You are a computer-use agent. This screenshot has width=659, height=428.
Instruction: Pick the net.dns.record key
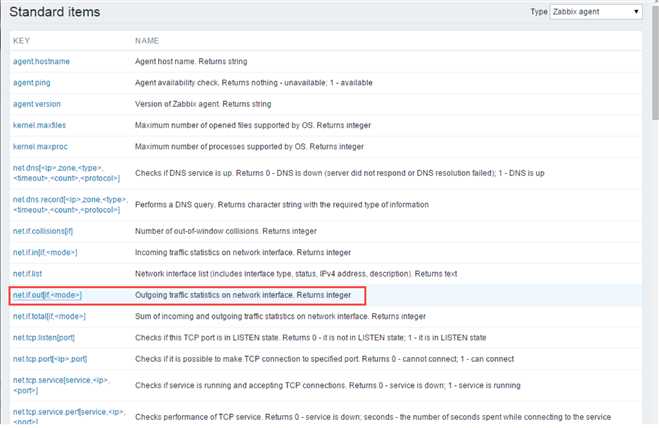pos(70,205)
